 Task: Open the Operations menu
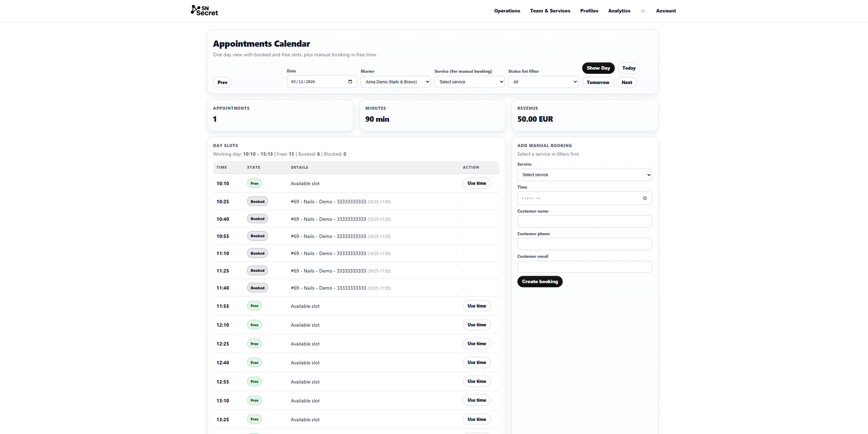(x=507, y=11)
